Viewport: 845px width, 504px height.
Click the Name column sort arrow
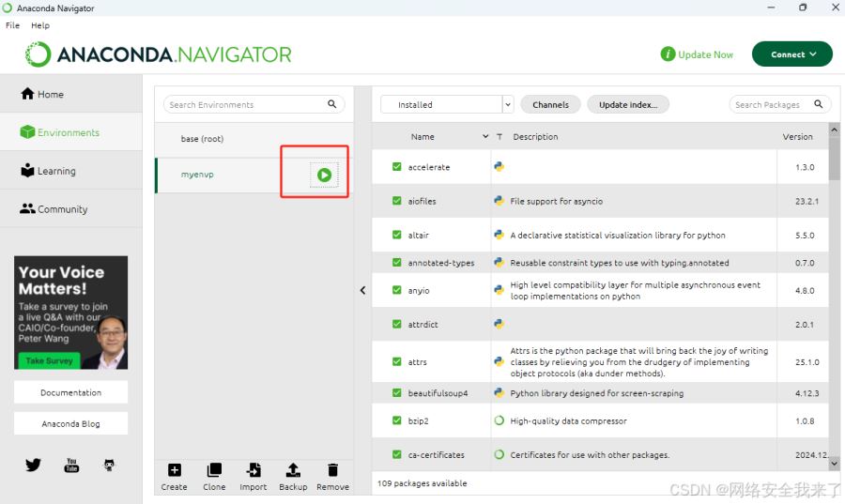coord(485,136)
